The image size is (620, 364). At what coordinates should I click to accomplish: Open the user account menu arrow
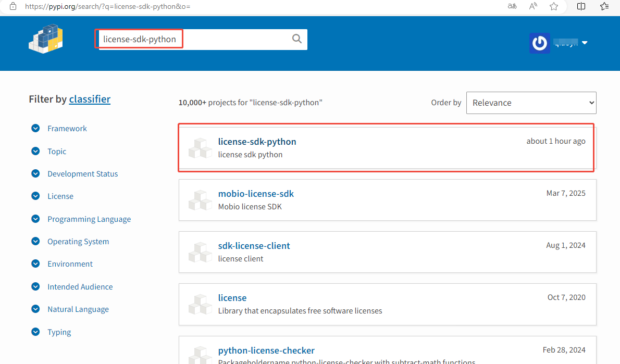point(585,43)
